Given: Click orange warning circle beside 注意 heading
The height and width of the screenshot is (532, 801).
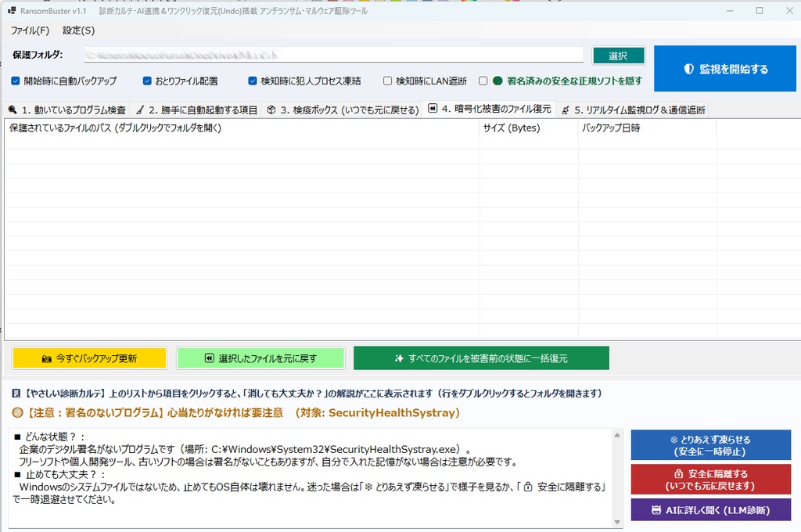Looking at the screenshot, I should click(17, 413).
